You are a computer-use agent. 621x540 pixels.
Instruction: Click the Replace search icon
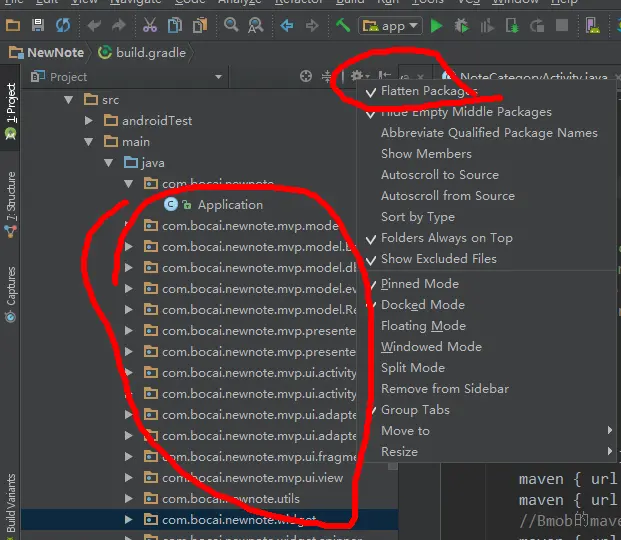pos(255,26)
